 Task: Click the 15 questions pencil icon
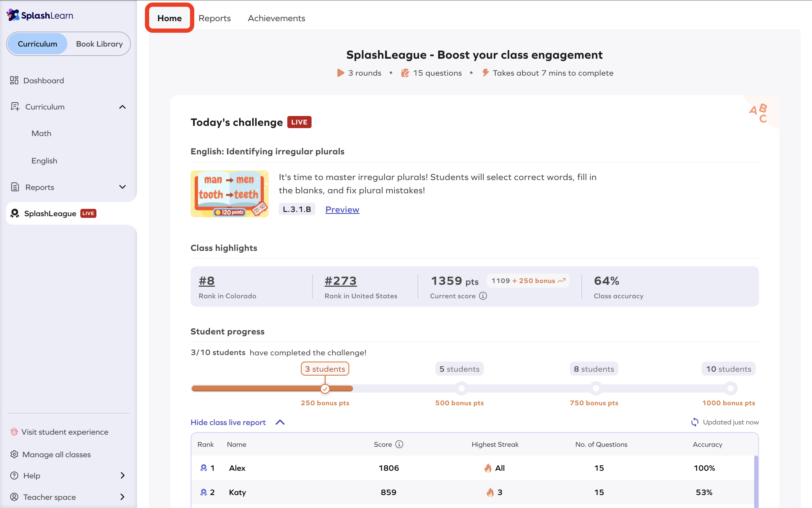(x=405, y=73)
